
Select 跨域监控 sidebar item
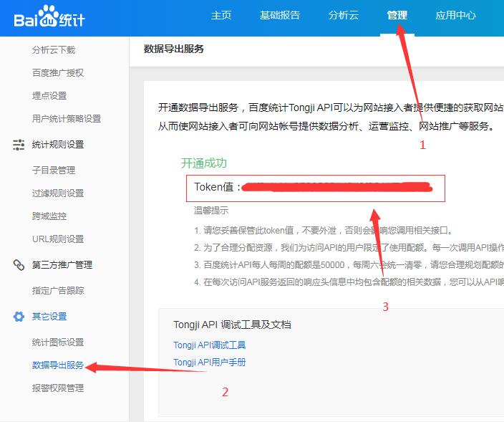[49, 216]
